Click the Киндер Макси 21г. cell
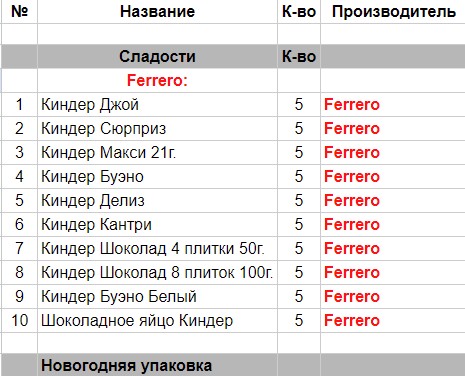 click(x=157, y=152)
